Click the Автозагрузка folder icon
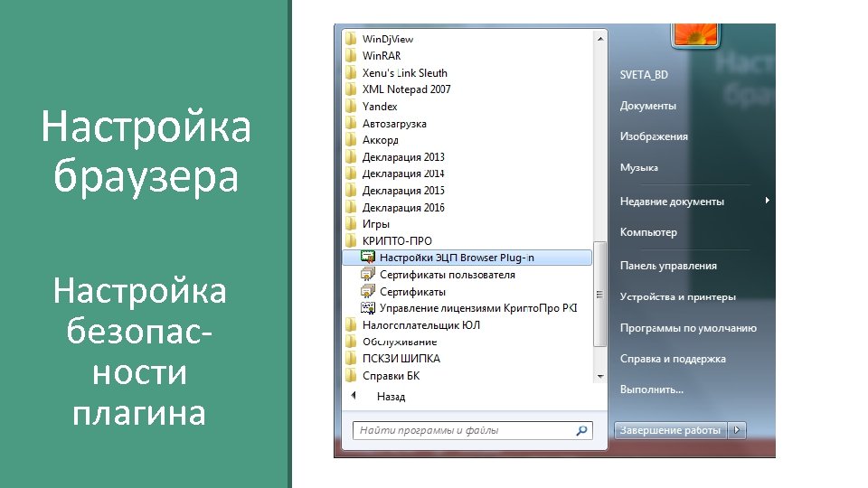This screenshot has height=488, width=868. click(x=351, y=124)
